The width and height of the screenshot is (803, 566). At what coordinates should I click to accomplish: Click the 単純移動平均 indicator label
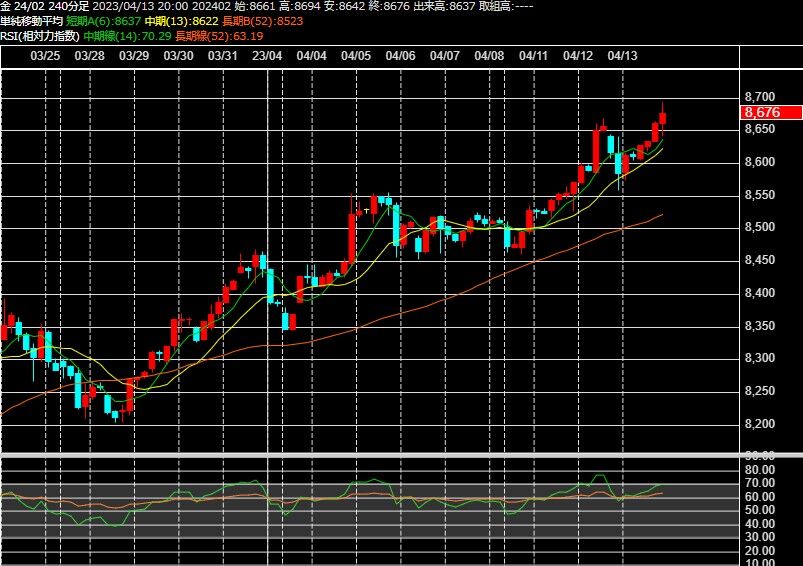pos(31,22)
